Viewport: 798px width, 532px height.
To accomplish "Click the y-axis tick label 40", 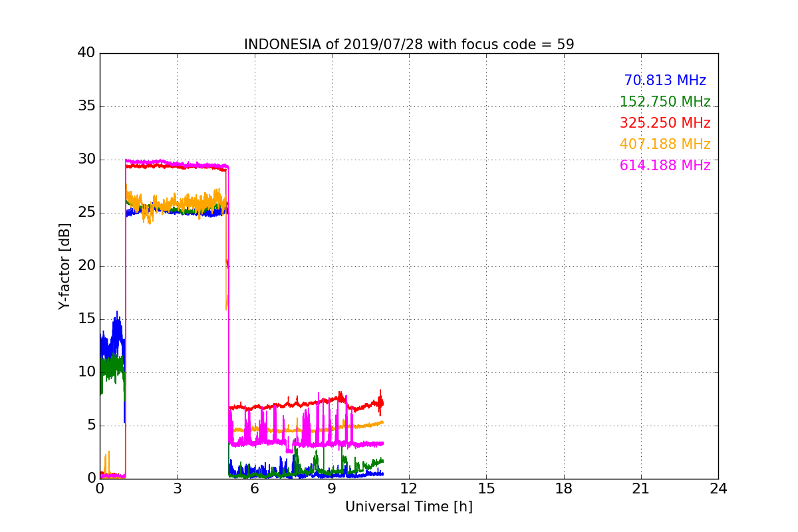I will pos(86,53).
